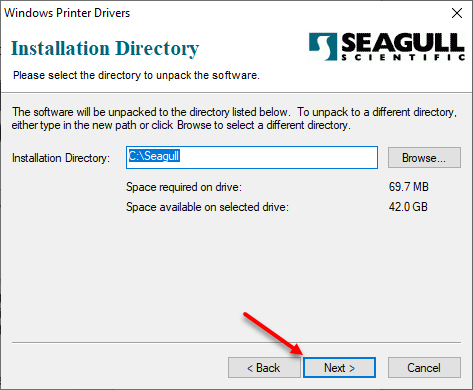Cancel the installation

[x=424, y=368]
